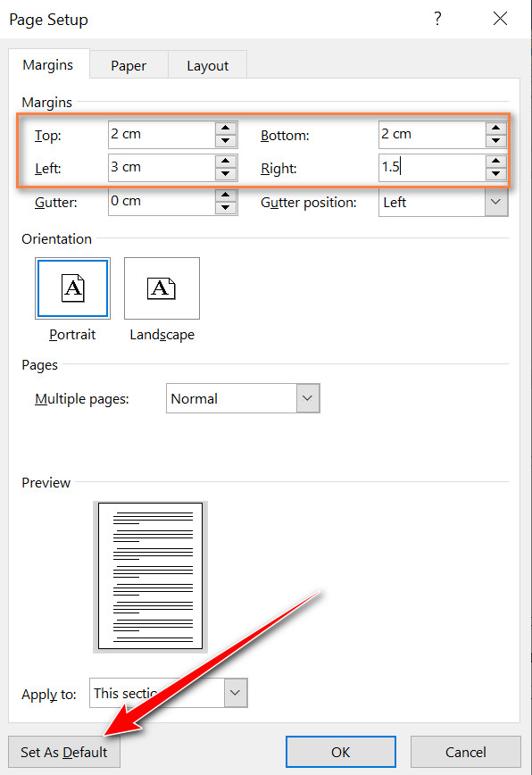Click the Set As Default button
Image resolution: width=532 pixels, height=775 pixels.
pos(64,752)
